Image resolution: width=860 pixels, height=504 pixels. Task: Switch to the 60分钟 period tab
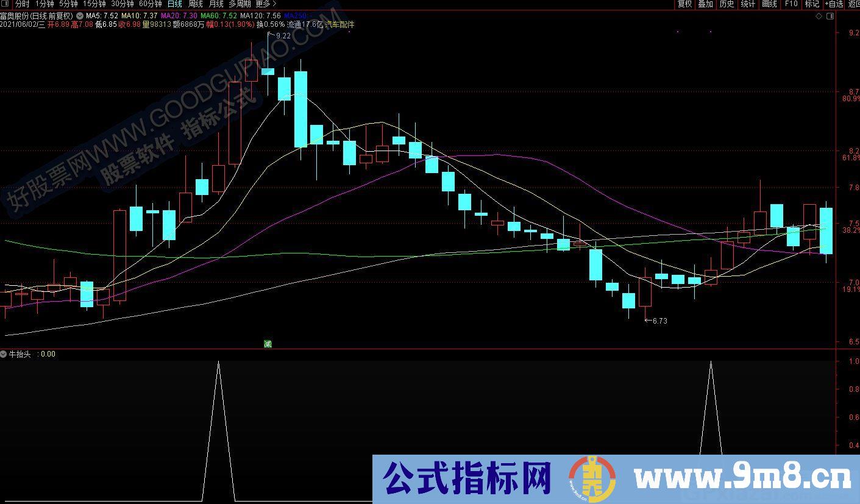click(x=151, y=4)
